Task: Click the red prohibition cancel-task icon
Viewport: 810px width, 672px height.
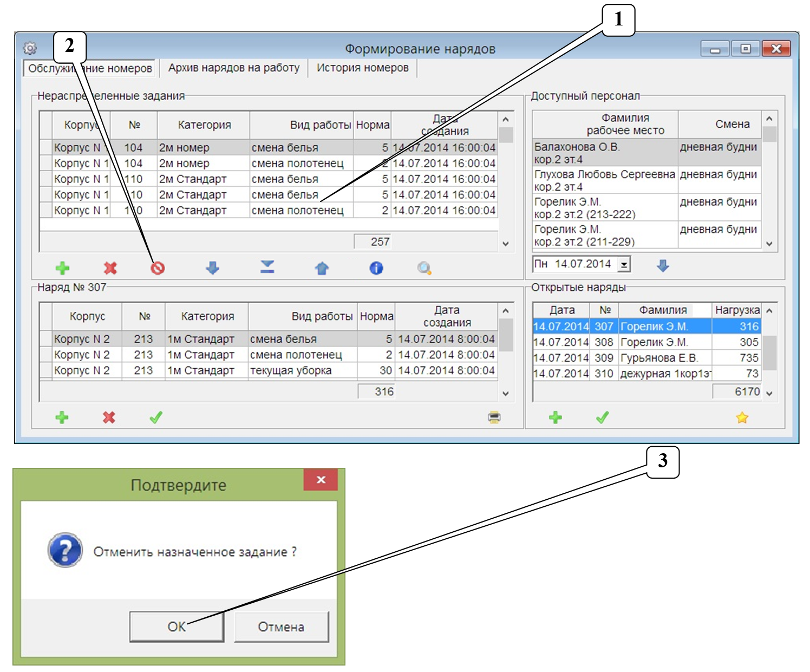Action: click(x=158, y=268)
